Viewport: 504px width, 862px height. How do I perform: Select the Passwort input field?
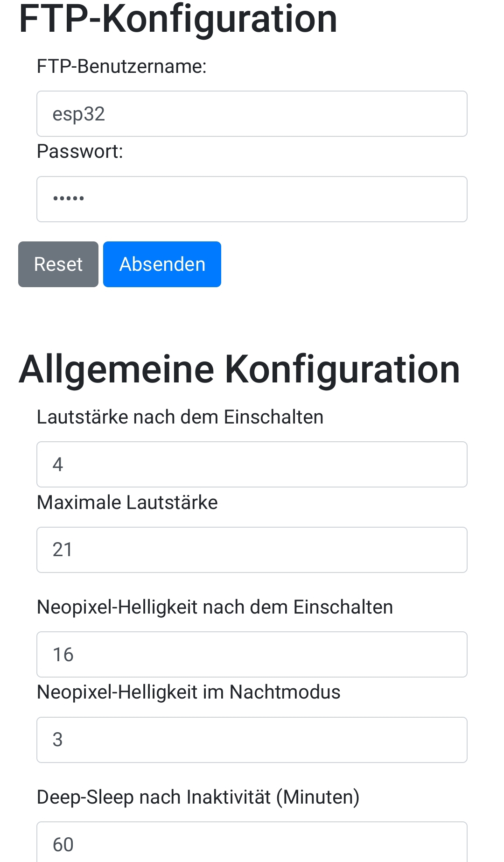click(x=252, y=199)
